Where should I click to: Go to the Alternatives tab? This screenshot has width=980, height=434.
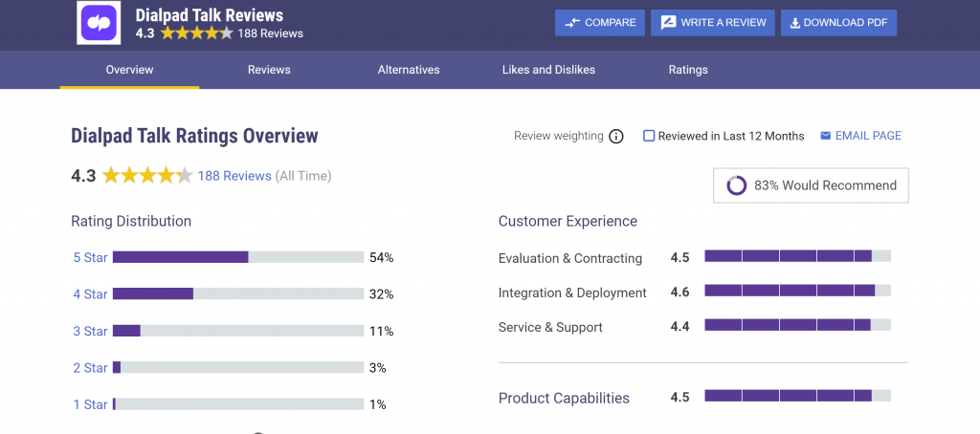pyautogui.click(x=409, y=70)
